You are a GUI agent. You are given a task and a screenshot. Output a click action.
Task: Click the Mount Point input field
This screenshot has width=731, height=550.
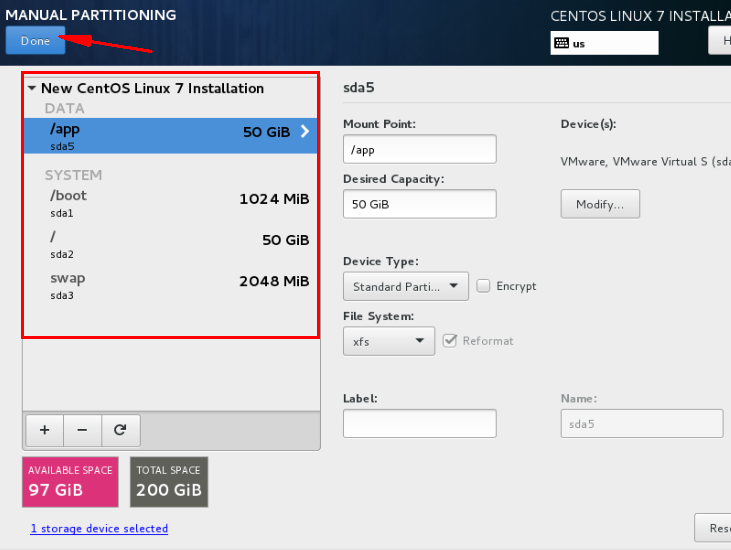[x=420, y=149]
